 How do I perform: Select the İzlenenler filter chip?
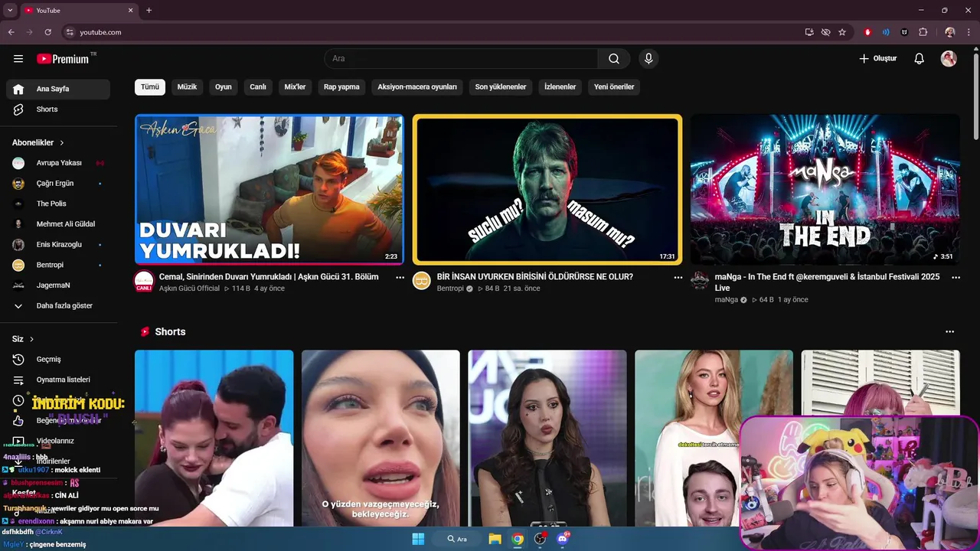coord(560,87)
